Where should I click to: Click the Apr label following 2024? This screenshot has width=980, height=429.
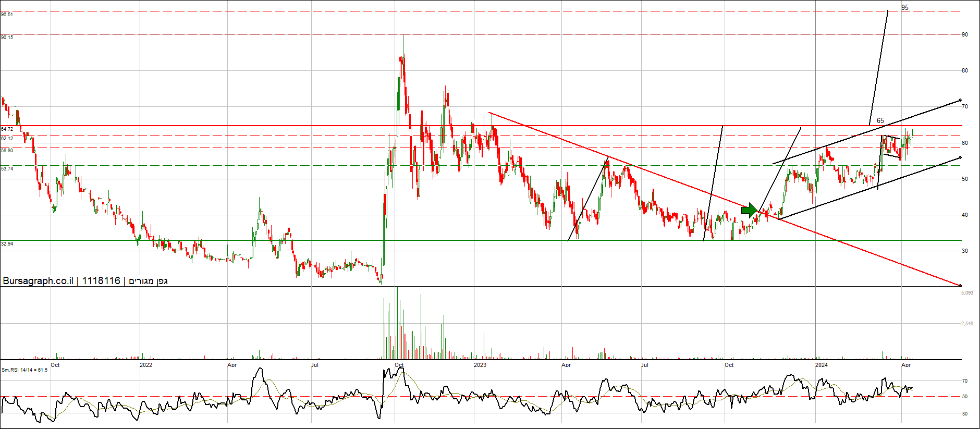[906, 365]
